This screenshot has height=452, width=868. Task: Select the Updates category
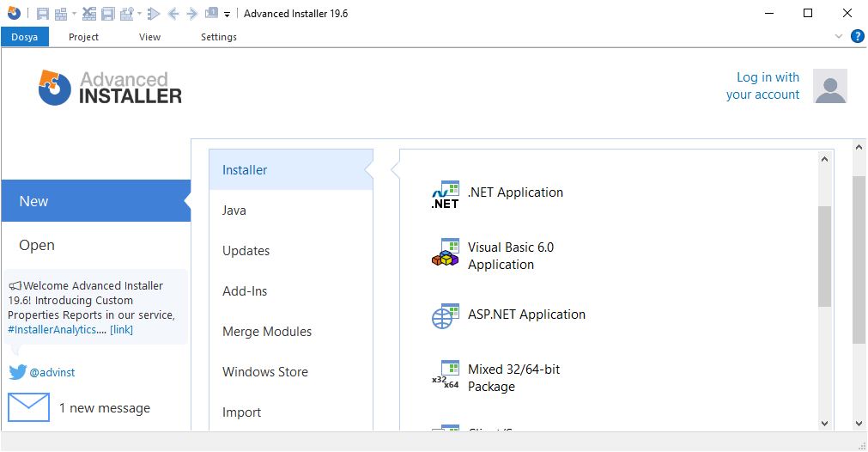click(x=291, y=250)
